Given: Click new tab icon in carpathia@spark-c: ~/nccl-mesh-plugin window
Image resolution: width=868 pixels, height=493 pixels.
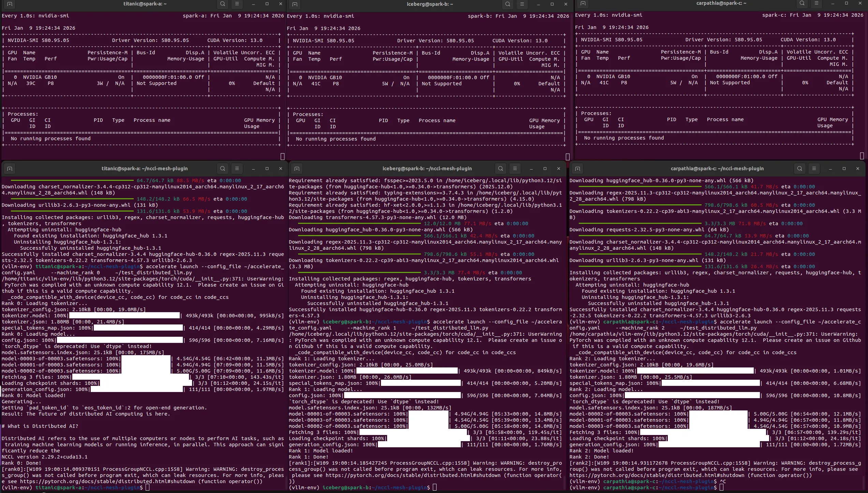Looking at the screenshot, I should click(x=577, y=169).
